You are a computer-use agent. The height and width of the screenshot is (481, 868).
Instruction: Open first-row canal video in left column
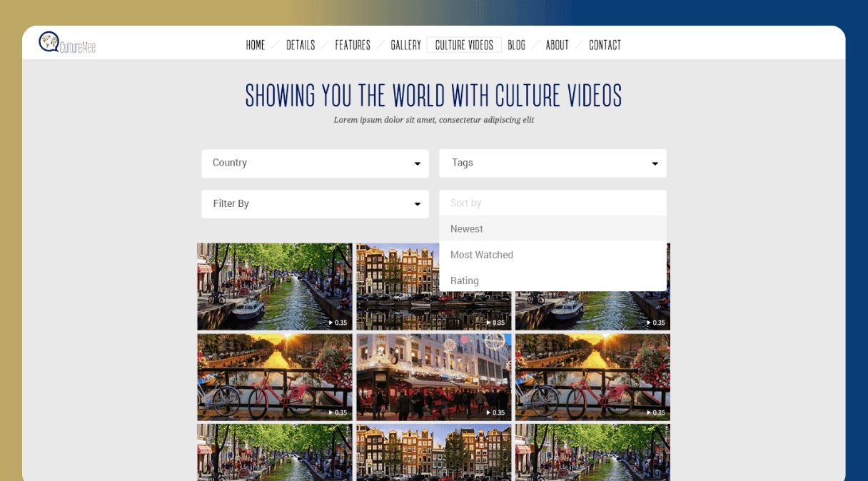(x=275, y=286)
